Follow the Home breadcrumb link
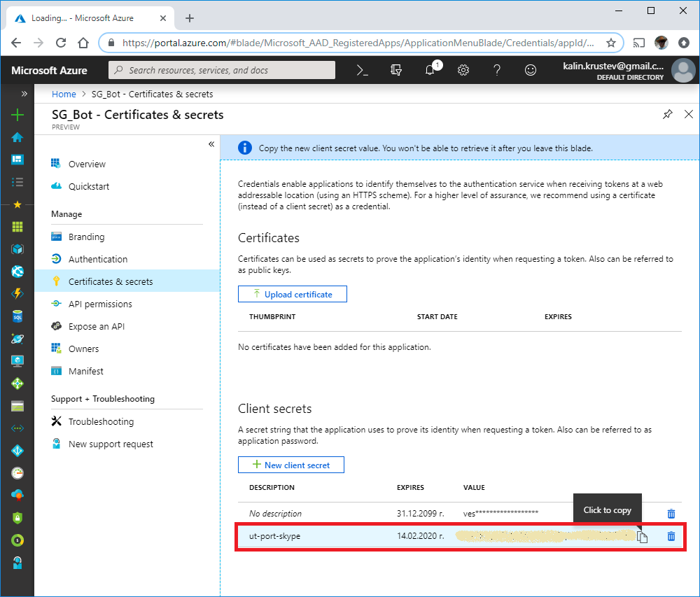 click(x=64, y=94)
